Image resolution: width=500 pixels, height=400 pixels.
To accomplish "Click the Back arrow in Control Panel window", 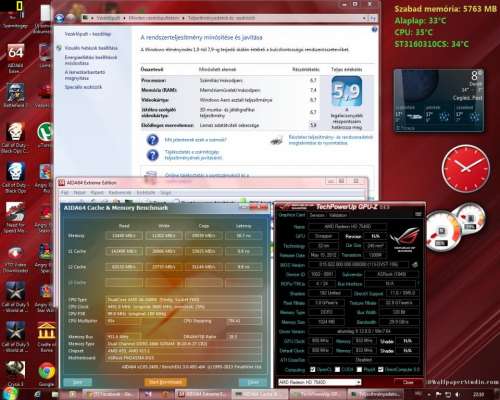I will pos(60,18).
